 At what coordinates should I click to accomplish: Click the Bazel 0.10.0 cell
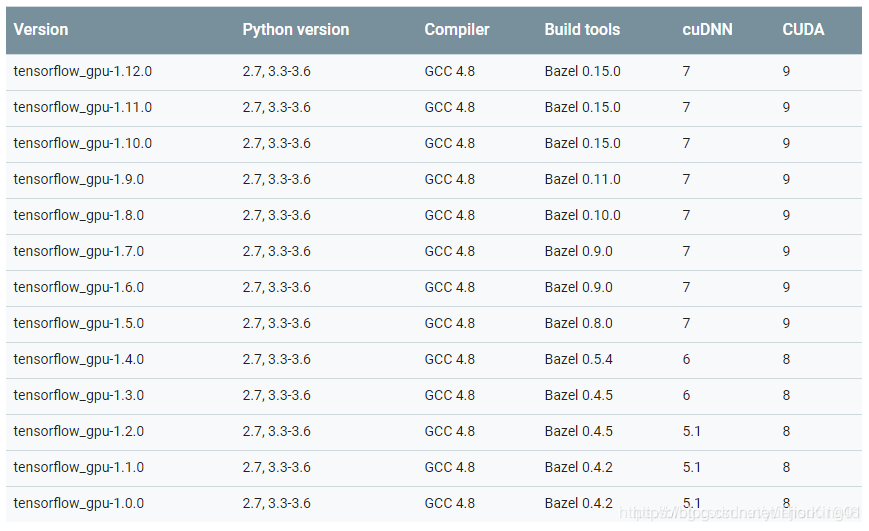tap(582, 216)
